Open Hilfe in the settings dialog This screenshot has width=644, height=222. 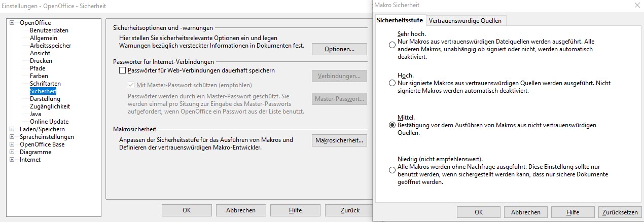pyautogui.click(x=296, y=210)
